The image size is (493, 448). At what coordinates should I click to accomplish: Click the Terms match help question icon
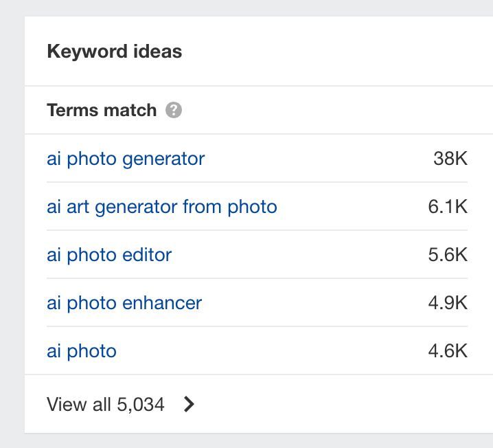174,110
